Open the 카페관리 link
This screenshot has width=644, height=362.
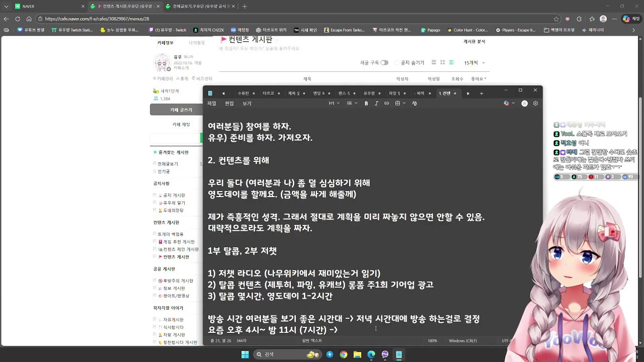point(163,78)
